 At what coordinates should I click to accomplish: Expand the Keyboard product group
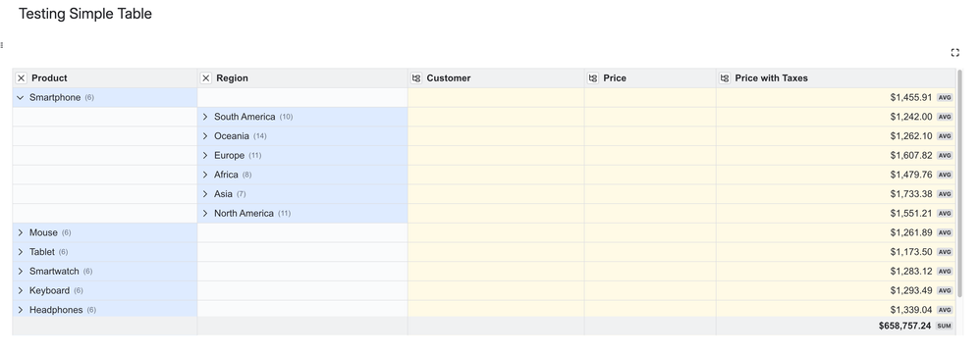pyautogui.click(x=21, y=291)
